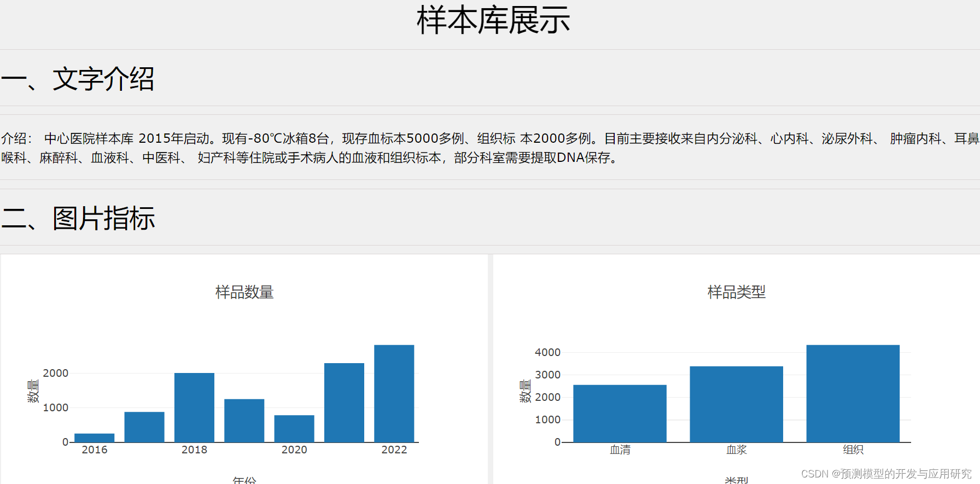980x484 pixels.
Task: Click the 2019 bar in 样品数量 chart
Action: [x=244, y=421]
